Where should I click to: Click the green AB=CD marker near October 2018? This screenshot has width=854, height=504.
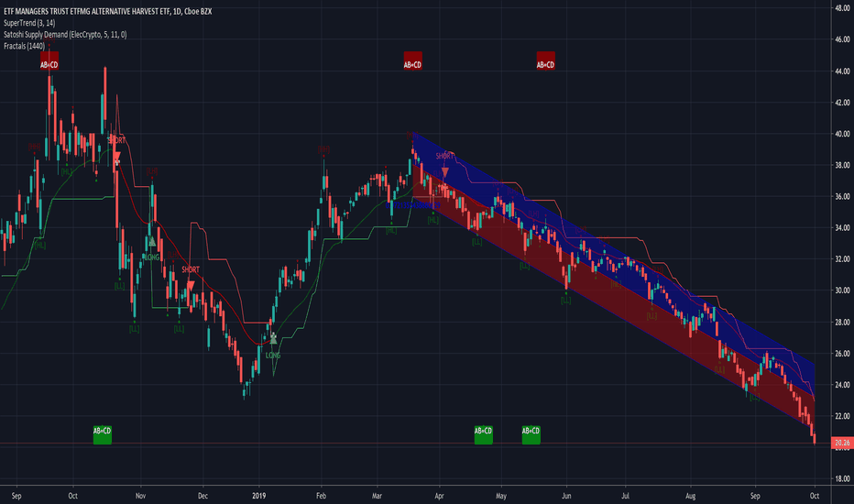103,434
